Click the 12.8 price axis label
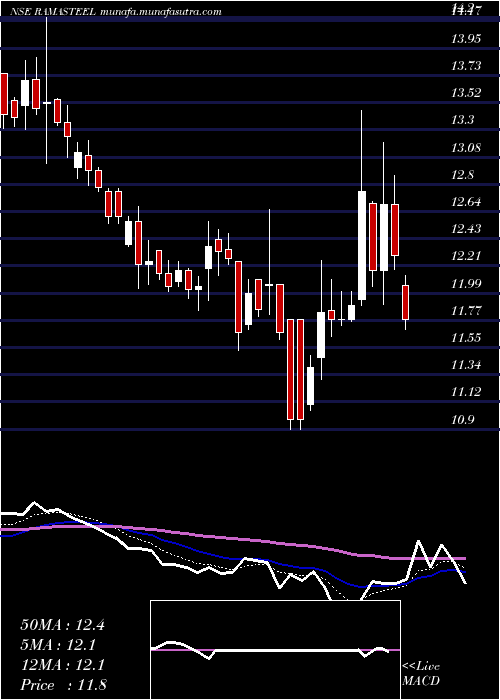This screenshot has width=500, height=700. coord(463,175)
